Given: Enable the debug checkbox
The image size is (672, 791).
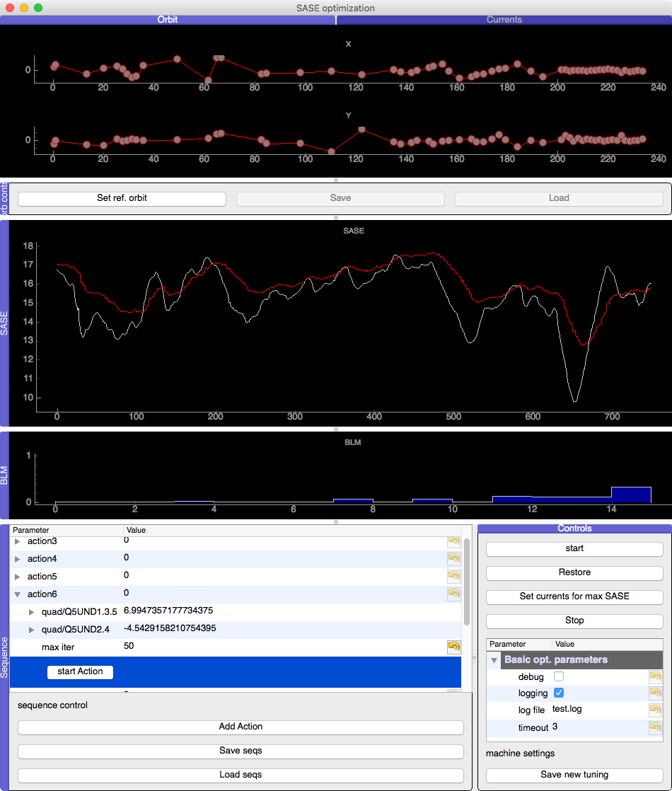Looking at the screenshot, I should click(559, 677).
